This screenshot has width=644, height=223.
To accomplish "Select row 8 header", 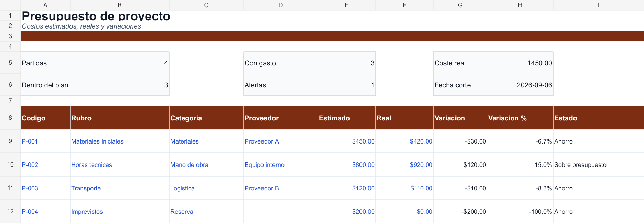I will pyautogui.click(x=10, y=118).
